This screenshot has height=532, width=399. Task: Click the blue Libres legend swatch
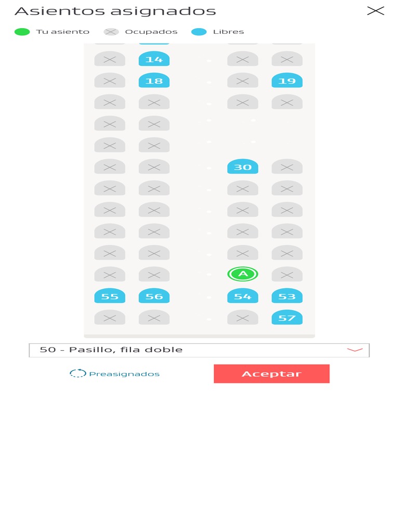click(199, 32)
